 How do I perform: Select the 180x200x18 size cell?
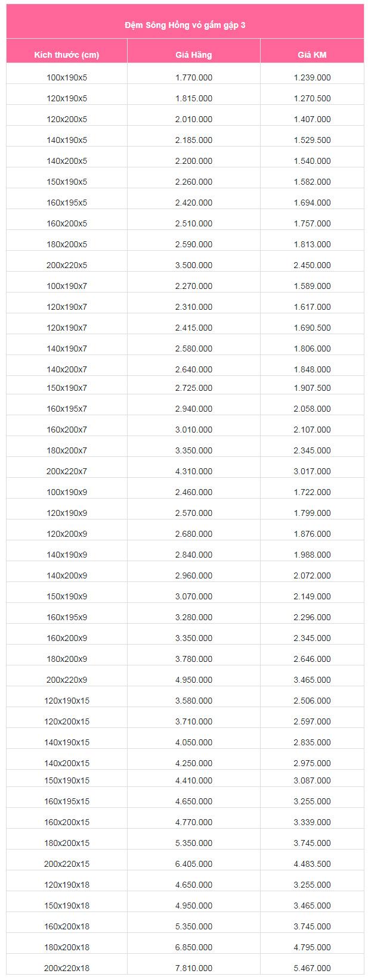tap(67, 947)
